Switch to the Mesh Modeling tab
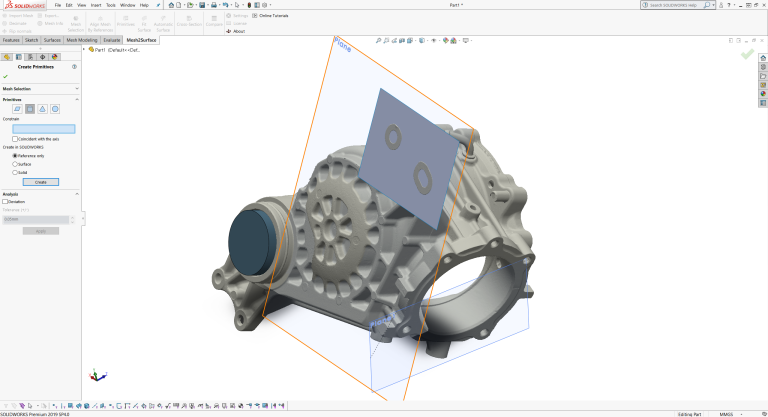This screenshot has height=417, width=768. [x=81, y=40]
